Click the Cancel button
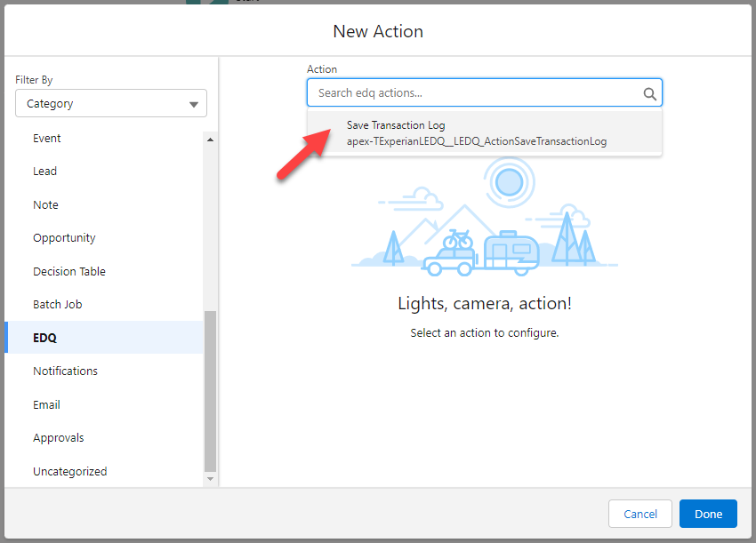The width and height of the screenshot is (756, 543). coord(639,514)
